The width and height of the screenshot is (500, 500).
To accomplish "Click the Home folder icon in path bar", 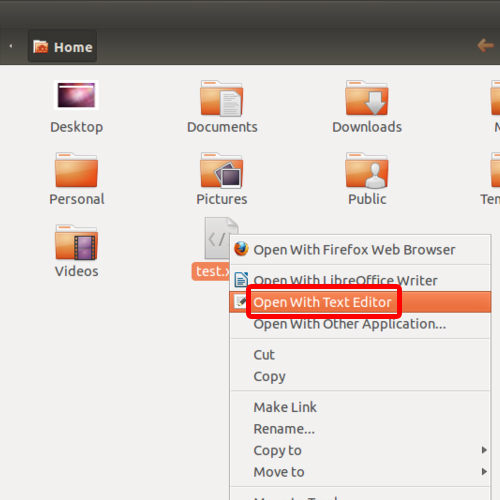I will click(41, 47).
